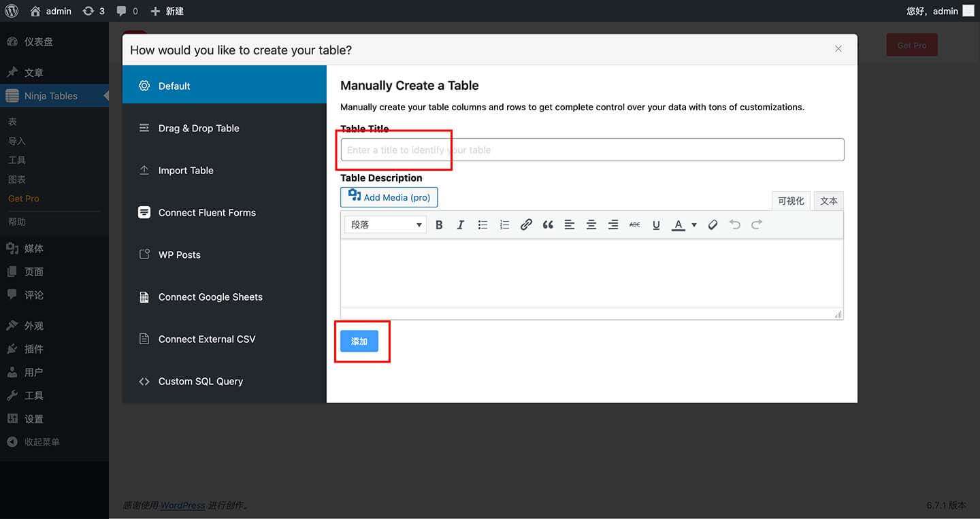The width and height of the screenshot is (980, 519).
Task: Open the 工具 submenu under Ninja Tables
Action: coord(16,160)
